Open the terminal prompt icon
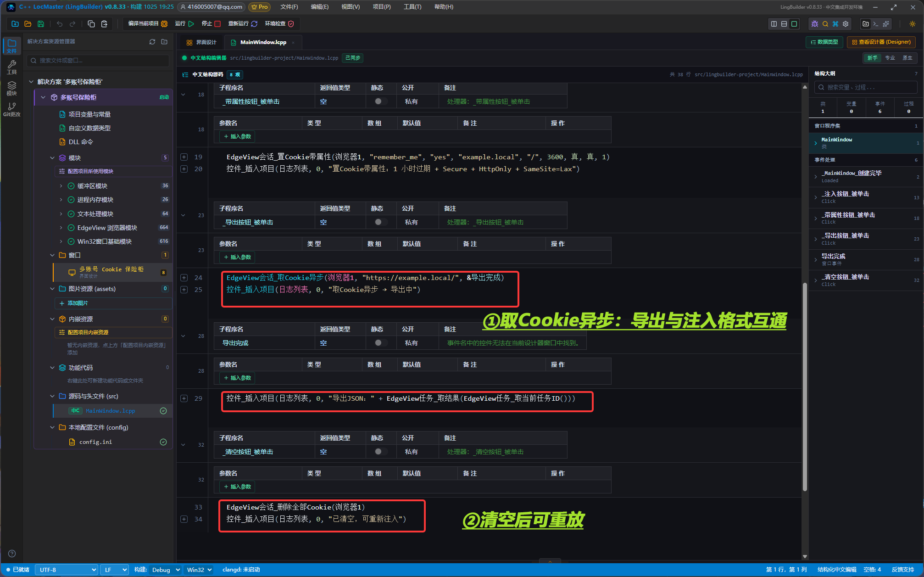The height and width of the screenshot is (577, 924). [x=876, y=24]
